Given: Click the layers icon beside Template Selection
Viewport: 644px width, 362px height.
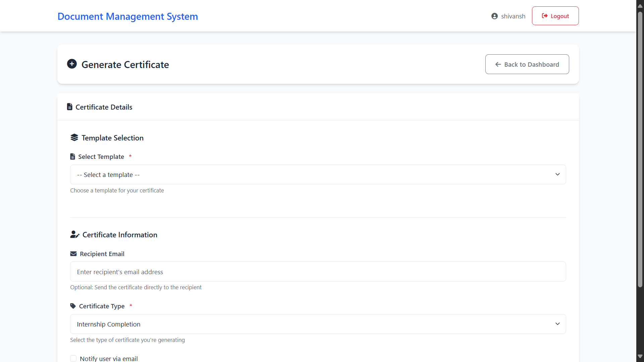Looking at the screenshot, I should 74,137.
